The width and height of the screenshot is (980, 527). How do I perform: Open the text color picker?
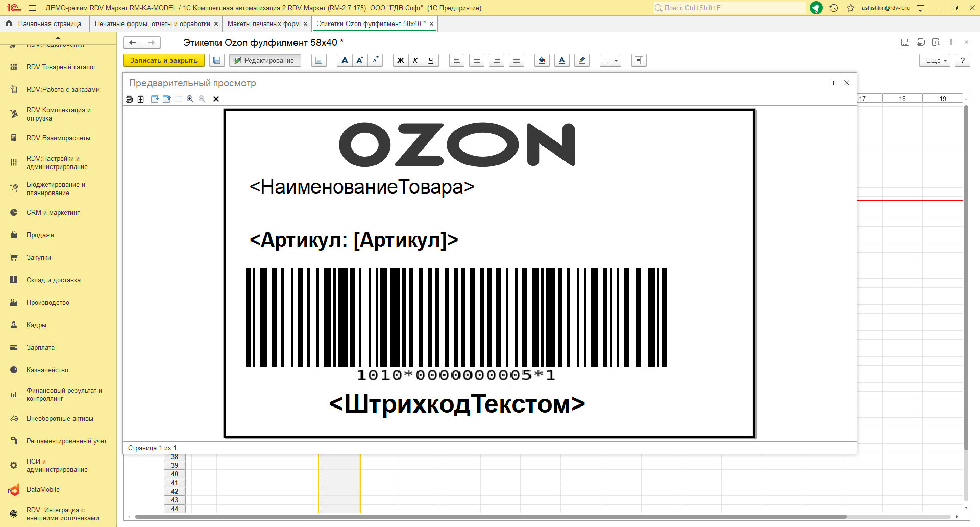coord(562,60)
